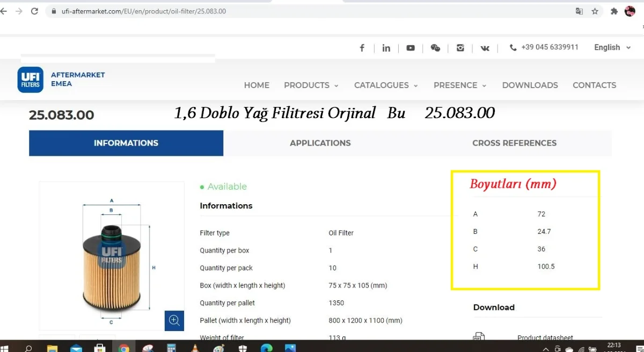This screenshot has width=644, height=352.
Task: Open Microsoft Edge from taskbar
Action: click(x=267, y=348)
